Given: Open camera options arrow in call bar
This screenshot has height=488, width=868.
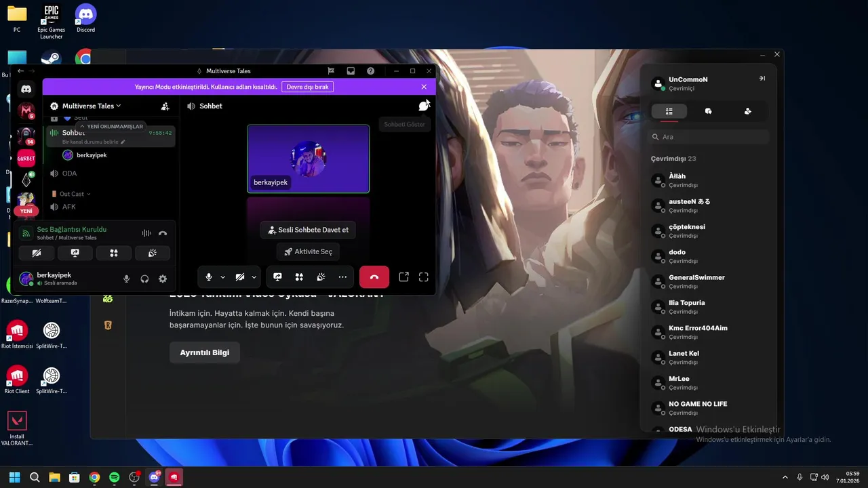Looking at the screenshot, I should 254,277.
